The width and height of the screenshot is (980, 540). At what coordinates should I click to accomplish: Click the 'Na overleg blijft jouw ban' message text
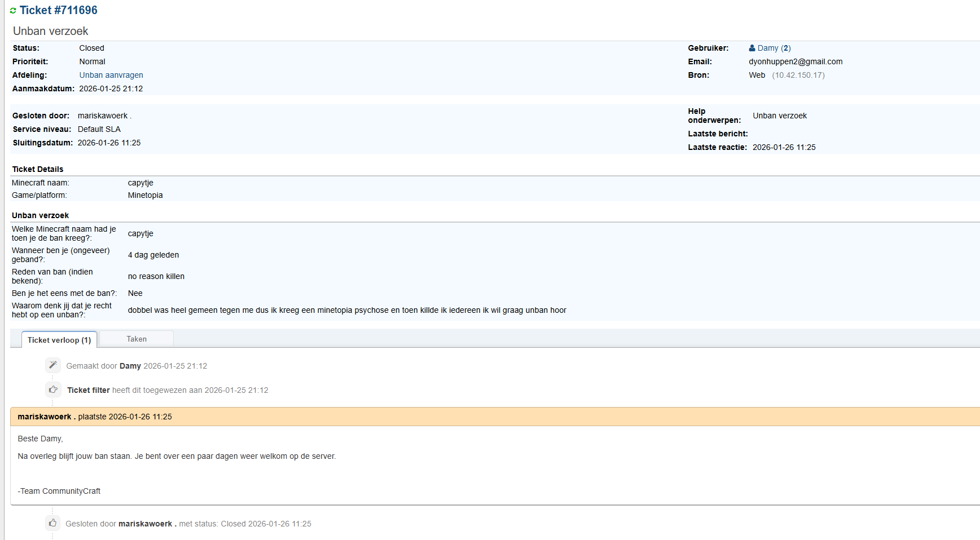click(x=177, y=456)
